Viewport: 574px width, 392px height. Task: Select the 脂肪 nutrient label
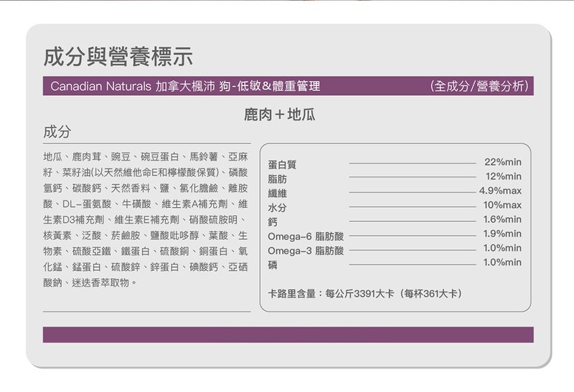277,178
